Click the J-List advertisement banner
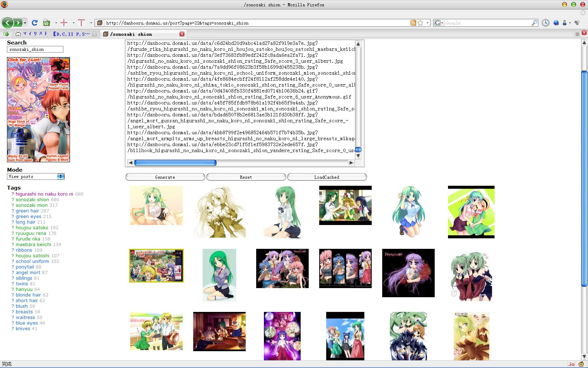Viewport: 588px width, 368px height. tap(38, 110)
